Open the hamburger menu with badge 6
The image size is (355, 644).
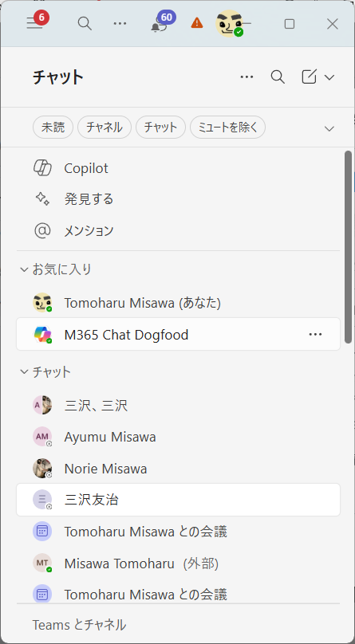34,23
